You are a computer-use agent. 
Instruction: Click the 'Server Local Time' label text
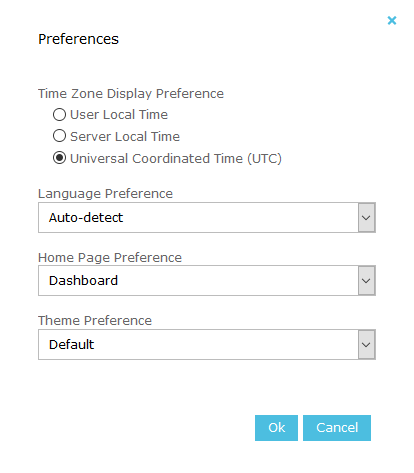[125, 136]
